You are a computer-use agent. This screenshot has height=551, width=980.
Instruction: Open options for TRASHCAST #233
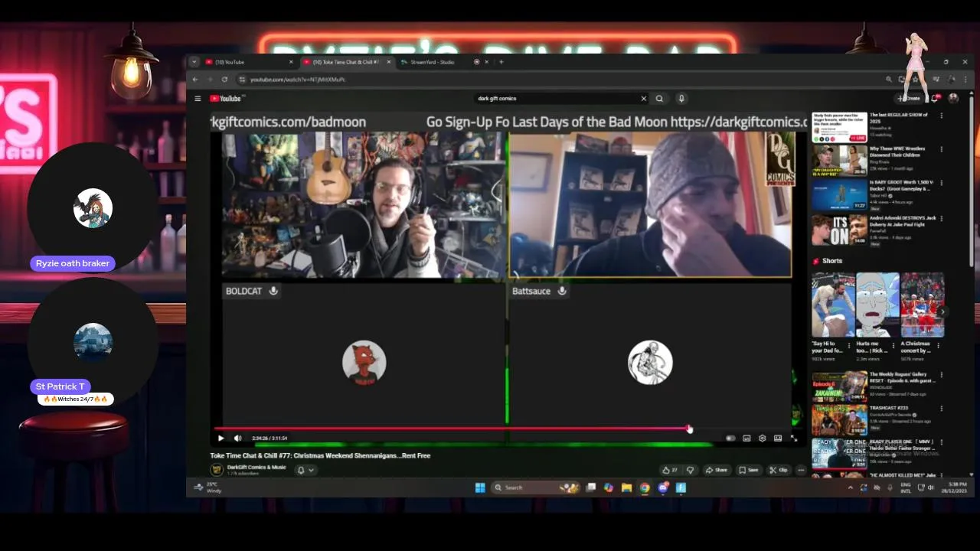coord(942,409)
